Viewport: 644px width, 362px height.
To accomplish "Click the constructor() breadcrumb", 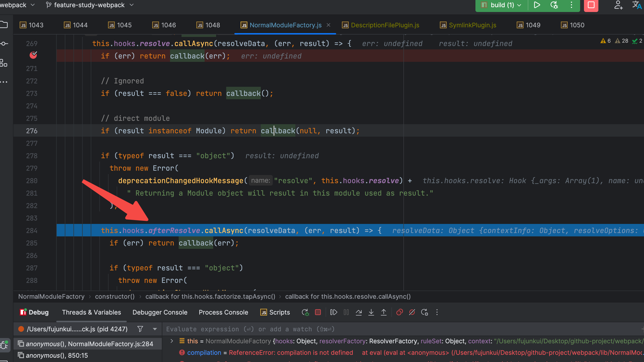I will pyautogui.click(x=115, y=297).
